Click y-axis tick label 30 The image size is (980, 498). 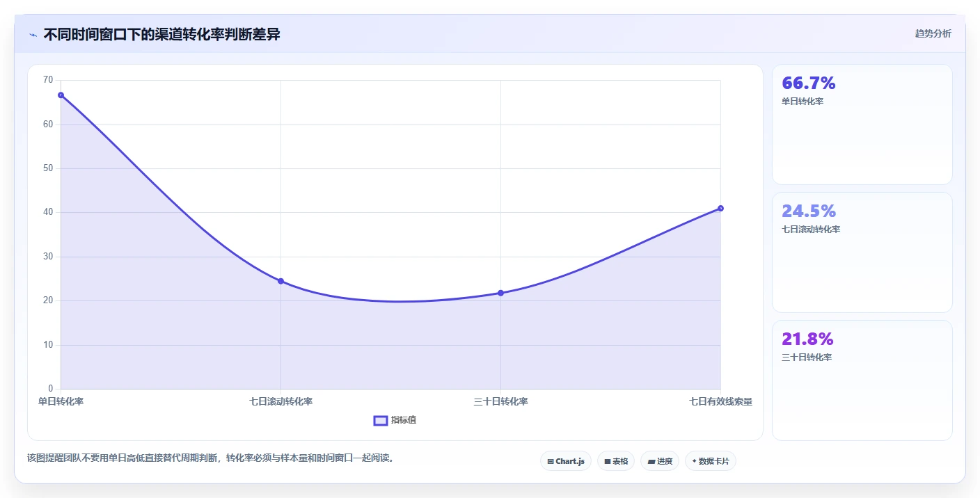[x=48, y=257]
